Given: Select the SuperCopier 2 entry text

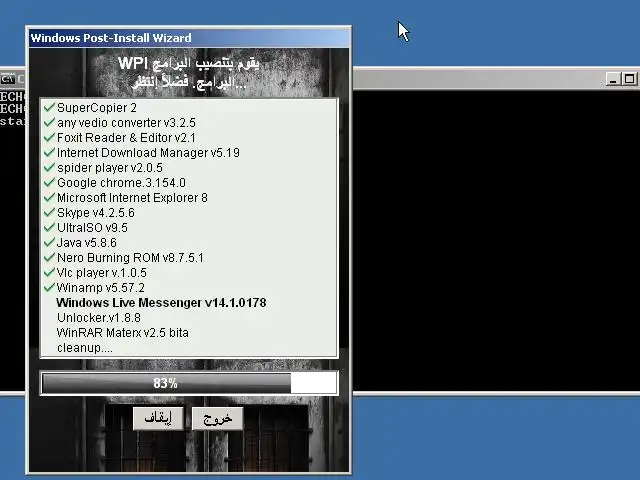Looking at the screenshot, I should [x=97, y=108].
